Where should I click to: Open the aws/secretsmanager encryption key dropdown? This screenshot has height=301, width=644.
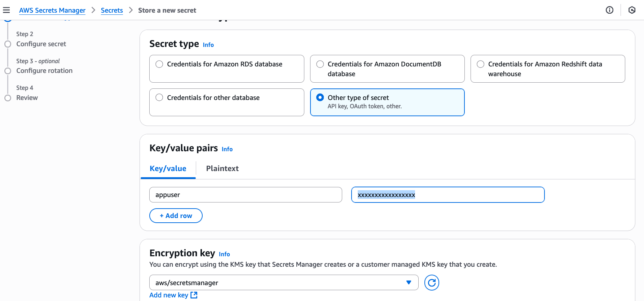pyautogui.click(x=283, y=283)
